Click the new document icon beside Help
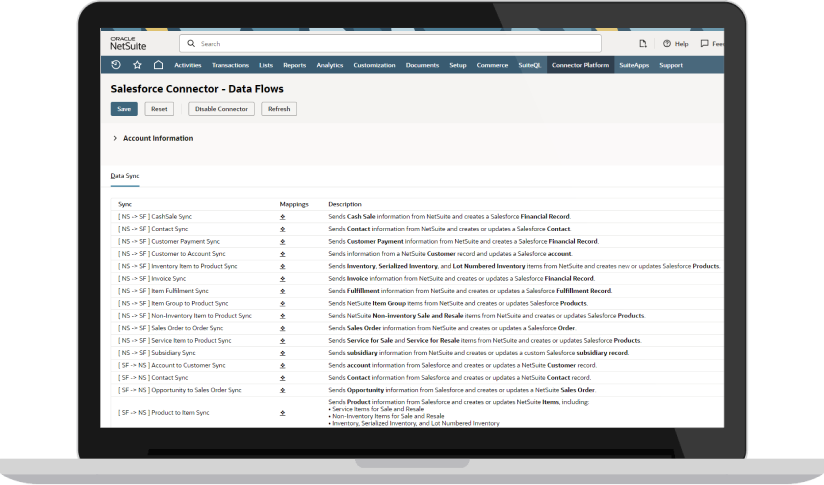 pos(642,44)
